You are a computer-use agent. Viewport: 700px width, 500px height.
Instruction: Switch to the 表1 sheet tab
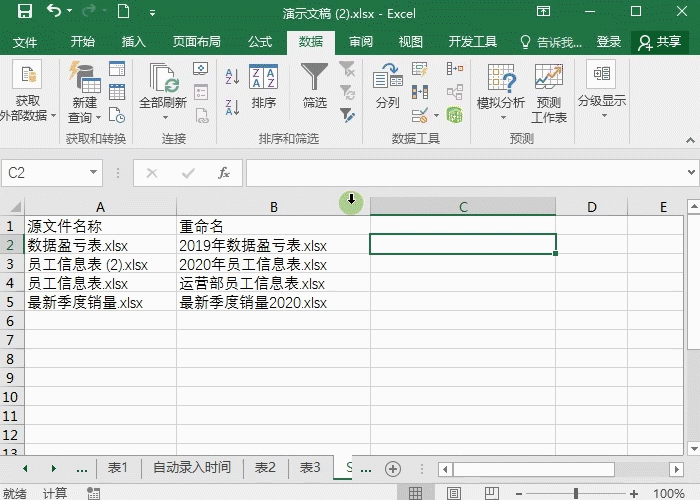point(118,467)
